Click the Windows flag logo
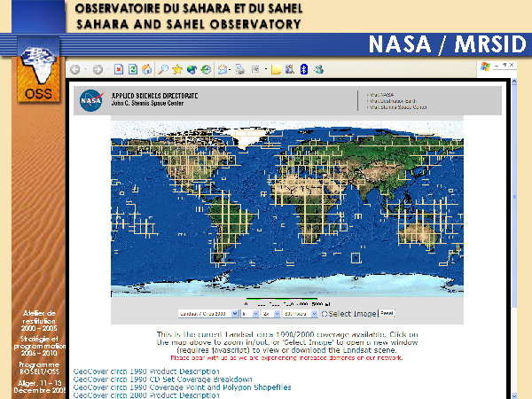This screenshot has width=532, height=399. [485, 66]
